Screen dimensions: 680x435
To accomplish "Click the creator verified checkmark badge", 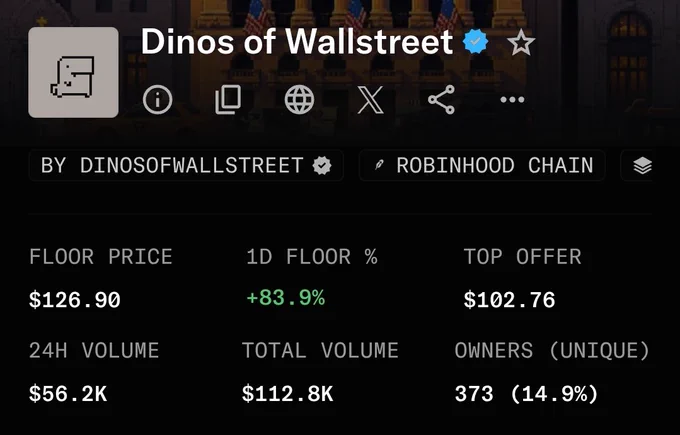I will (x=322, y=165).
